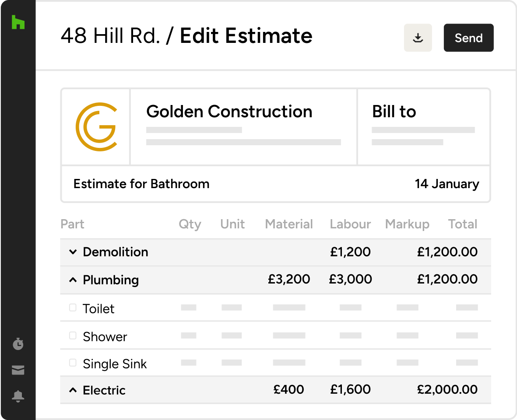Open the time tracking clock icon
The height and width of the screenshot is (420, 517).
pyautogui.click(x=18, y=344)
